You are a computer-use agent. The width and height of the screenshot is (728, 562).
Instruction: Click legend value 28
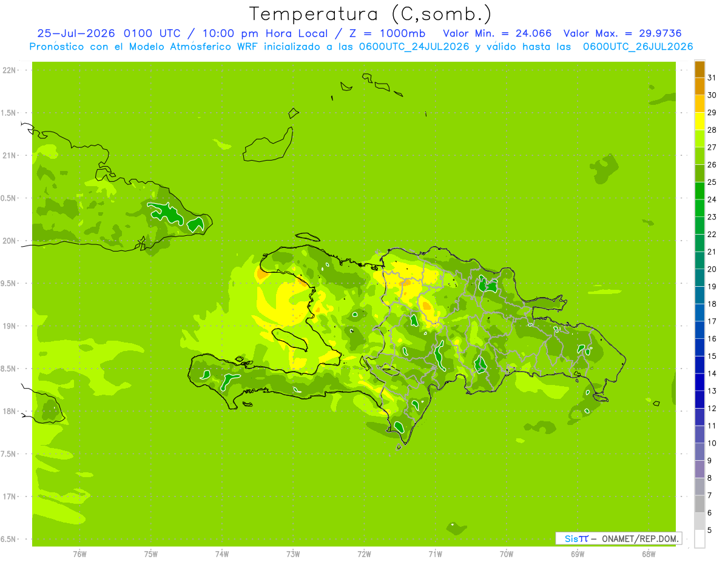(x=712, y=130)
